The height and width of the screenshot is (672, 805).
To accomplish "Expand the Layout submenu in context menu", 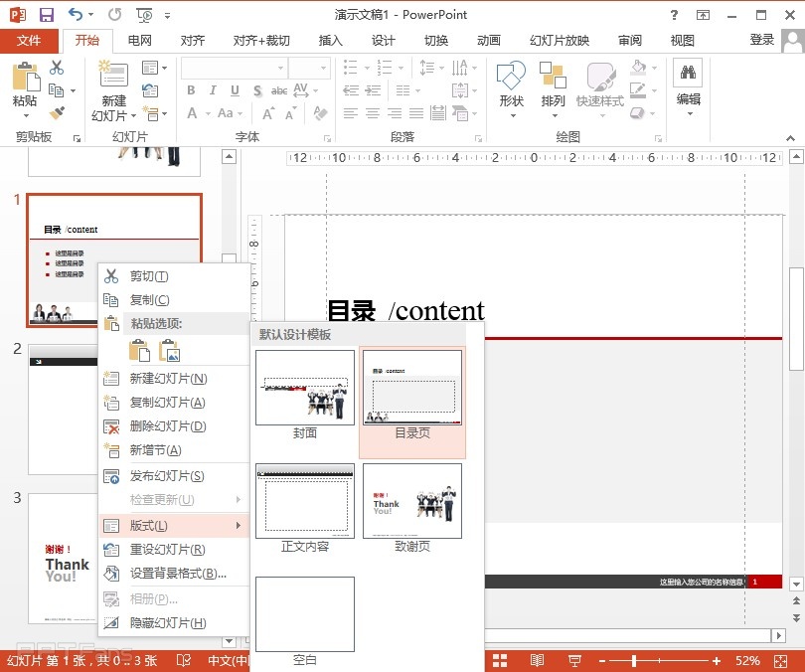I will (x=174, y=525).
